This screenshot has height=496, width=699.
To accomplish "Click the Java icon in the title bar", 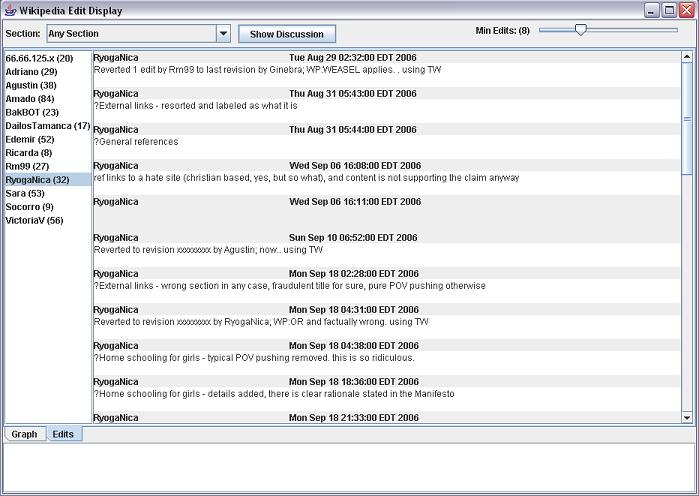I will [x=10, y=10].
